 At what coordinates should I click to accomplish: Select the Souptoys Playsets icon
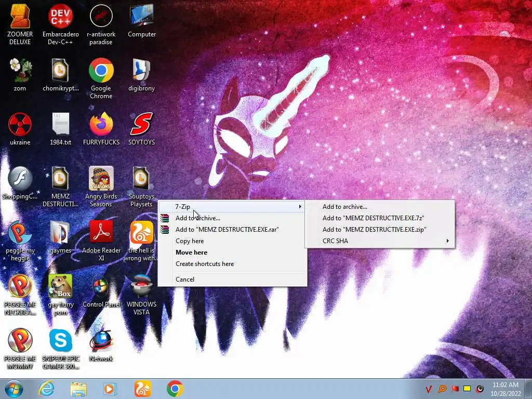tap(141, 187)
